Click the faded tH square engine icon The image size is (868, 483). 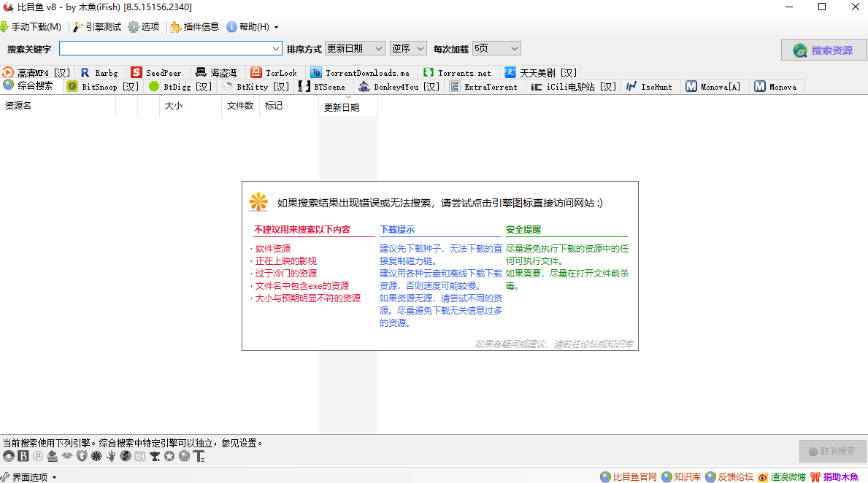(140, 456)
